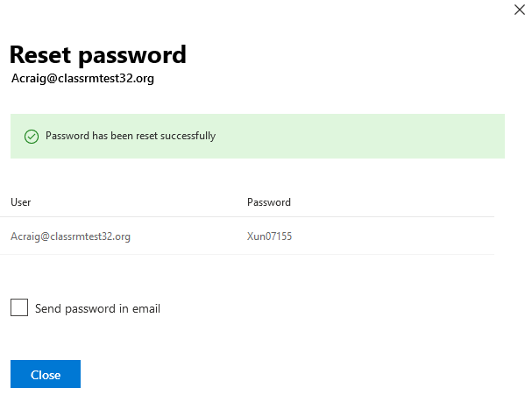
Task: Click the "Reset password" heading
Action: 97,54
